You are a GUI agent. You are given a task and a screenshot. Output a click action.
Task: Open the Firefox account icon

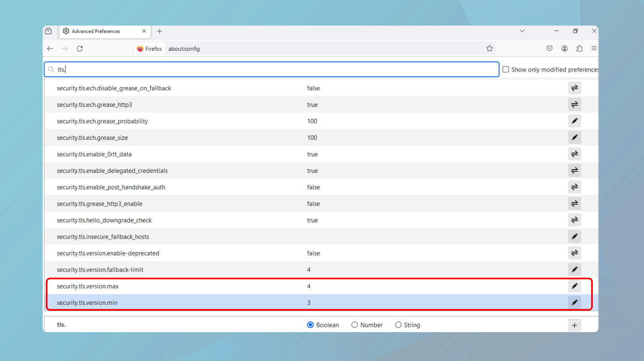tap(564, 49)
